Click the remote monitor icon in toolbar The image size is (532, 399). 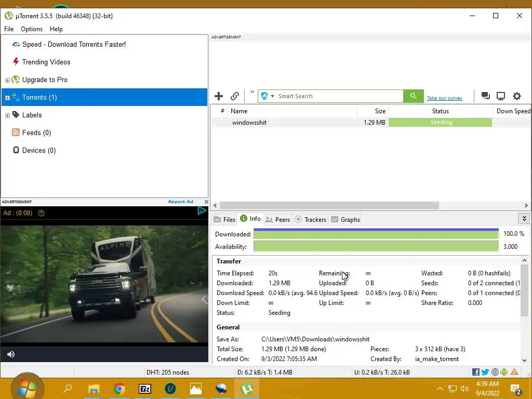501,96
